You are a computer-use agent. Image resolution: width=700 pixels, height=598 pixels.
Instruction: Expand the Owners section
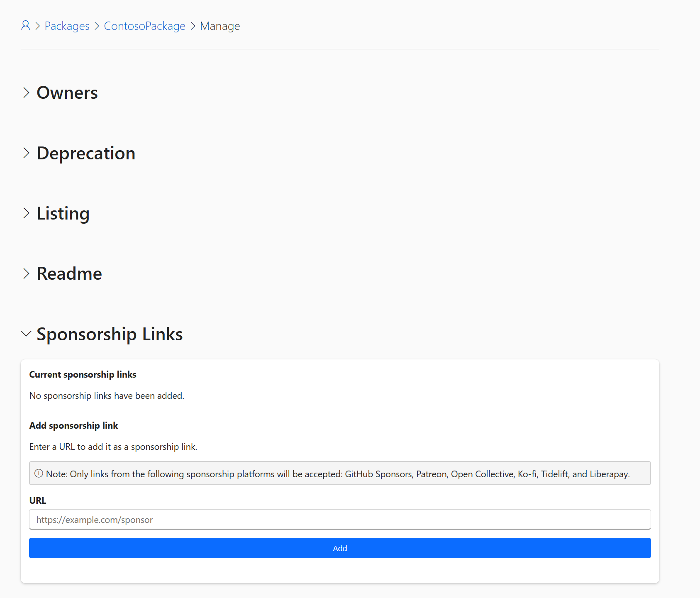[x=67, y=93]
